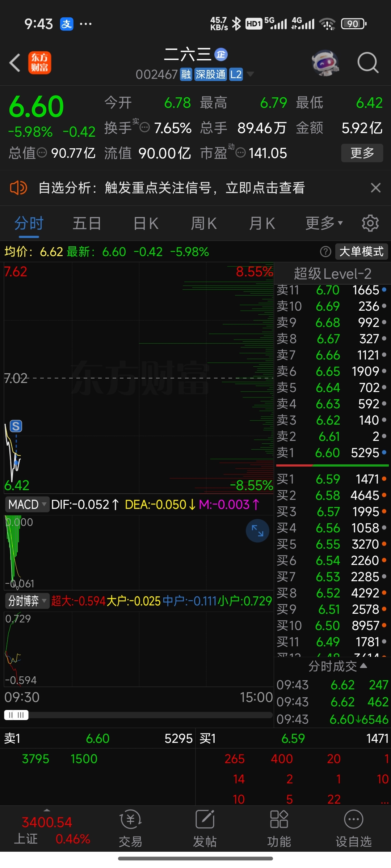Open 分时博弈 indicator dropdown
This screenshot has height=868, width=391.
[x=27, y=601]
